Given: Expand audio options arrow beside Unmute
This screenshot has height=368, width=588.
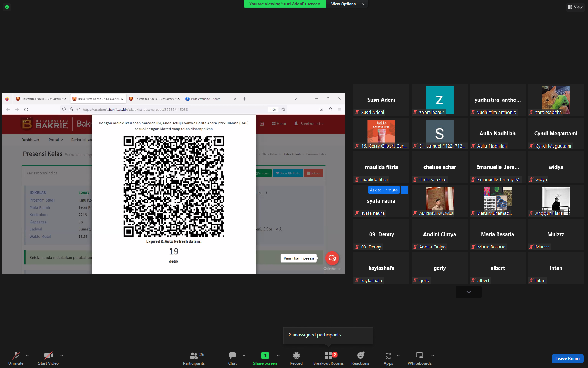Looking at the screenshot, I should 27,355.
